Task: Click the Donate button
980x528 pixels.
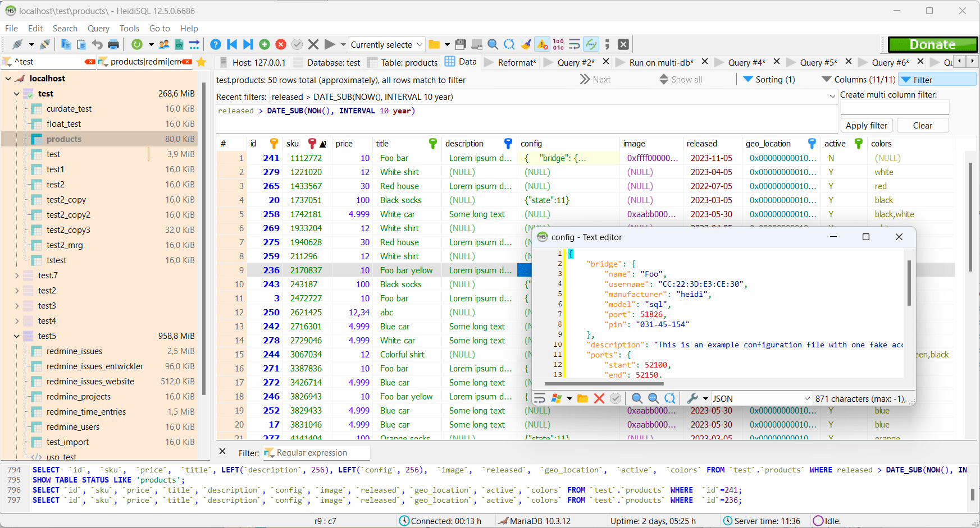Action: coord(932,44)
